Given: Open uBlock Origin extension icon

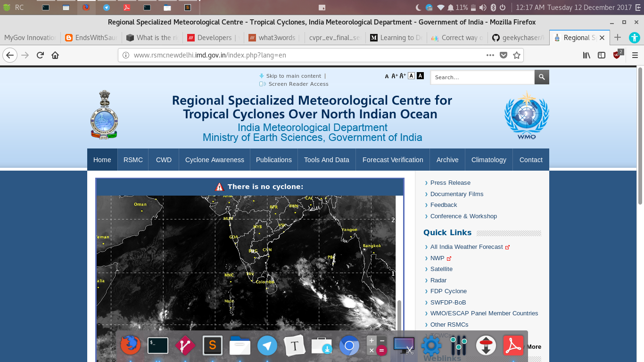Looking at the screenshot, I should (x=618, y=55).
